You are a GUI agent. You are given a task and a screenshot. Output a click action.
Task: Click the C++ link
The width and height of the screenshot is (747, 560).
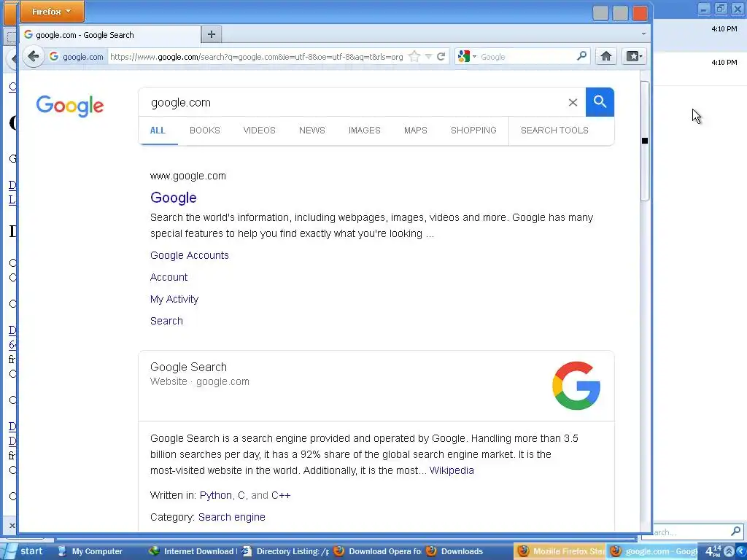pyautogui.click(x=281, y=495)
